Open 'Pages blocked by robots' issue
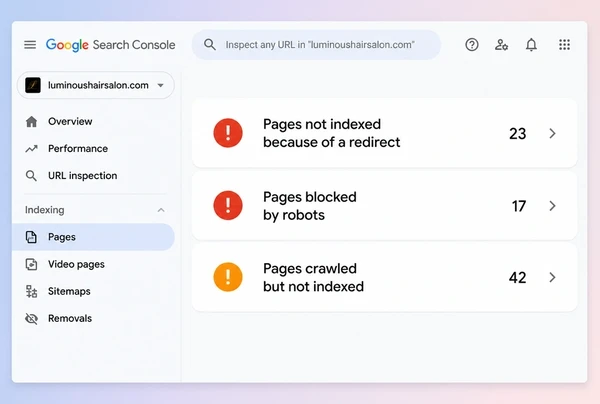Screen dimensions: 600x404 coord(385,205)
